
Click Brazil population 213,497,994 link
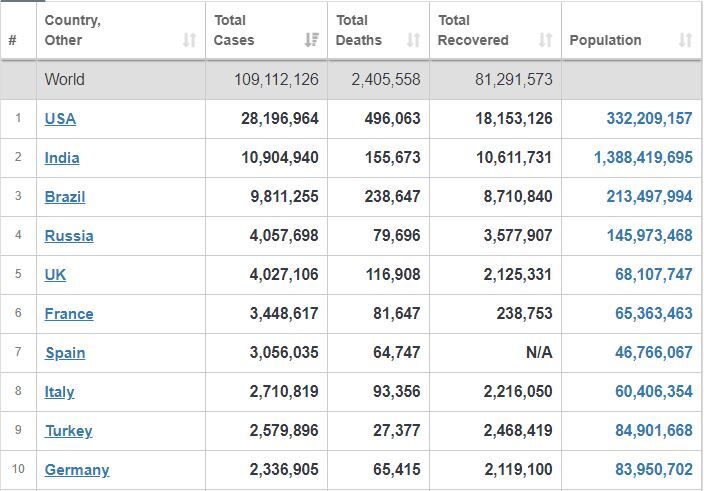pos(649,197)
